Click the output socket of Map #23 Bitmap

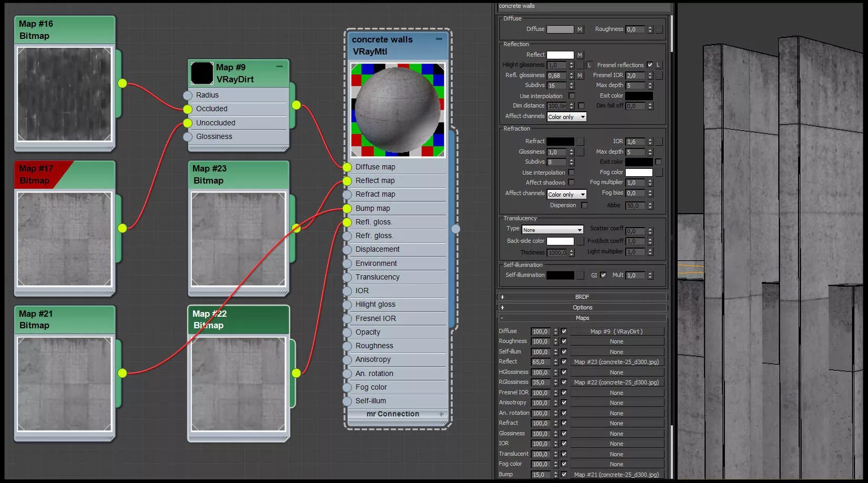(x=296, y=228)
